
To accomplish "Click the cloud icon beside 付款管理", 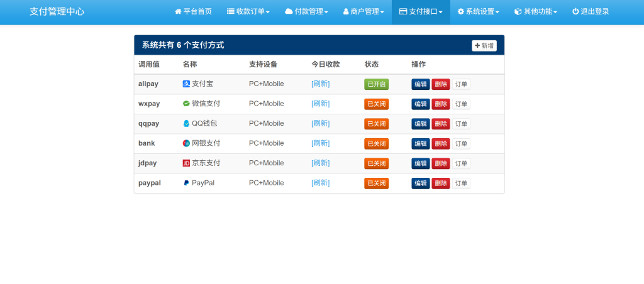I will tap(289, 11).
